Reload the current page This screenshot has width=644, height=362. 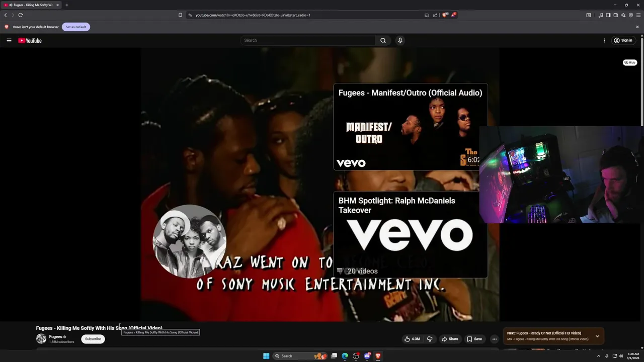(21, 15)
